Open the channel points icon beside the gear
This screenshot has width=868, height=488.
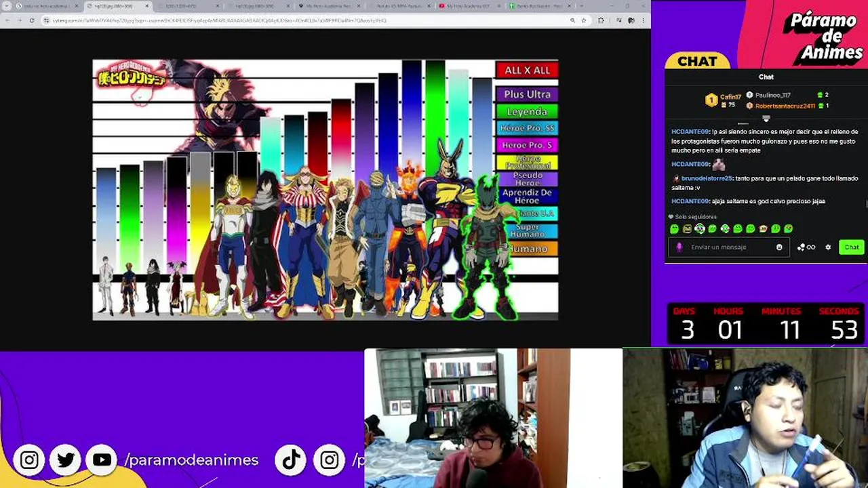(x=806, y=247)
